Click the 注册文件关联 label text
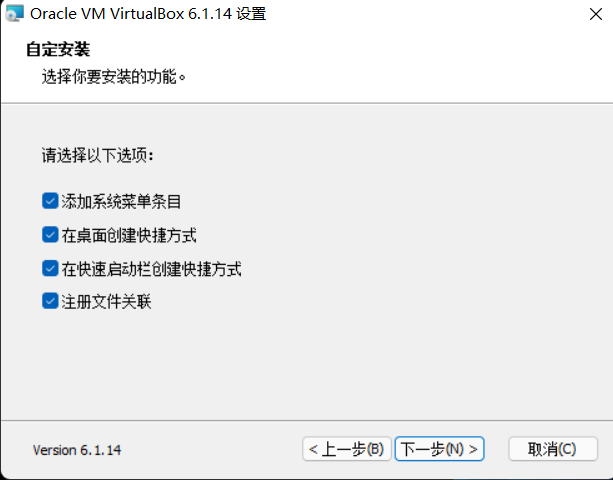The width and height of the screenshot is (613, 480). (x=106, y=302)
